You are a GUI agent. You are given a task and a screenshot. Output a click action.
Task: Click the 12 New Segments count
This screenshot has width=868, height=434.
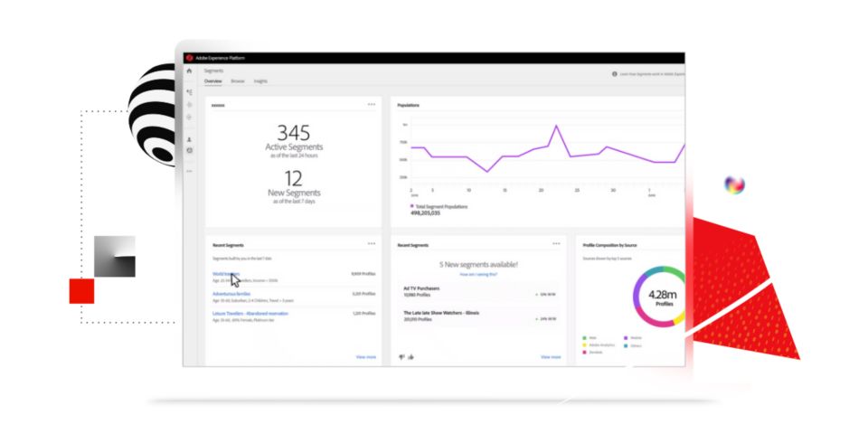click(x=293, y=178)
